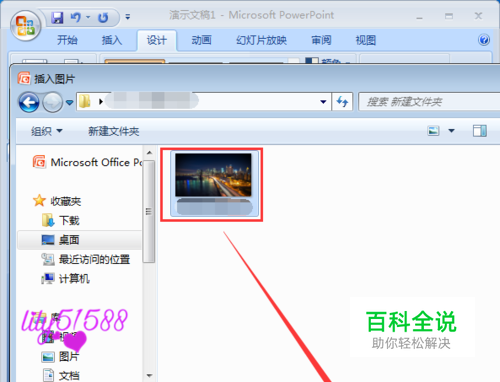This screenshot has width=500, height=382.
Task: Click the navigation pane scroll down arrow
Action: point(149,375)
